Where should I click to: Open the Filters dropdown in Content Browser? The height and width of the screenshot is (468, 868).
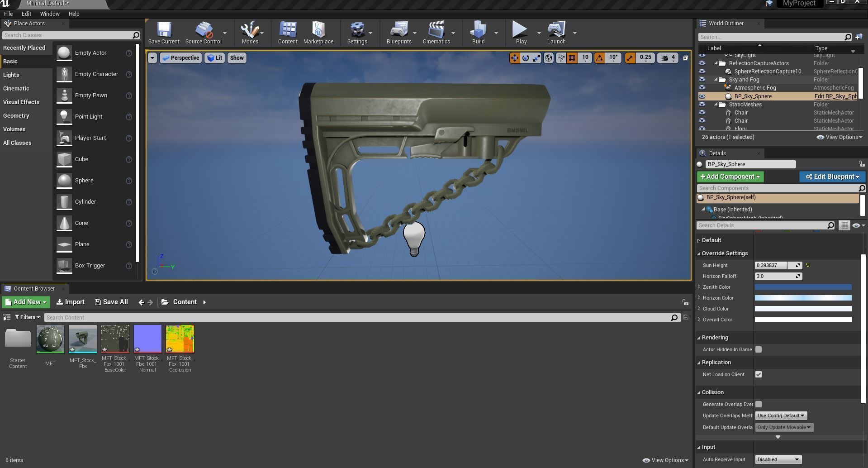(x=27, y=317)
